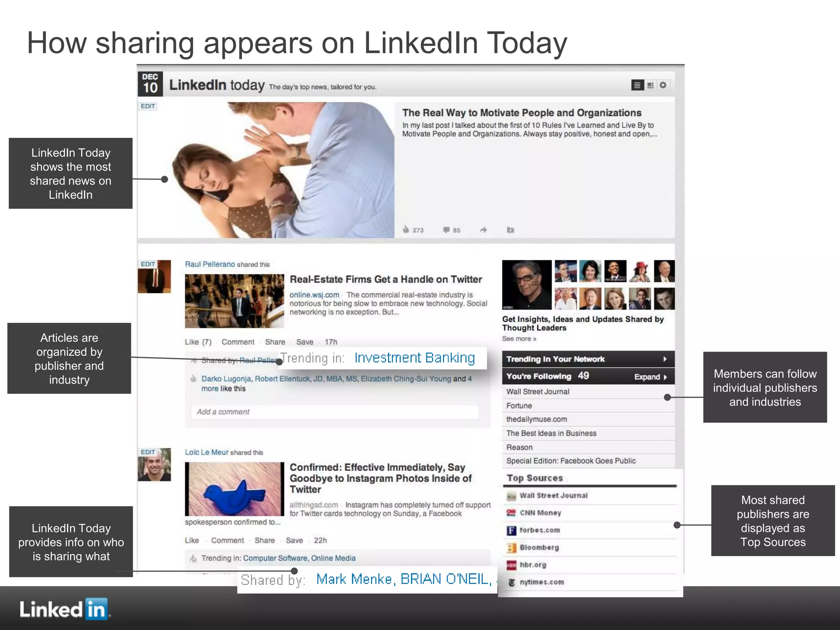Image resolution: width=840 pixels, height=630 pixels.
Task: Select Reason in following list
Action: pyautogui.click(x=589, y=447)
